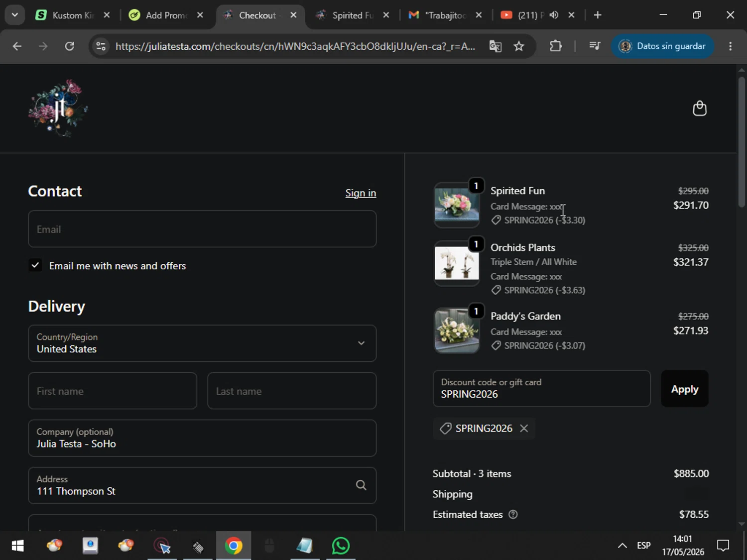Viewport: 747px width, 560px height.
Task: Click the Estimated taxes value $78.55
Action: (x=694, y=514)
